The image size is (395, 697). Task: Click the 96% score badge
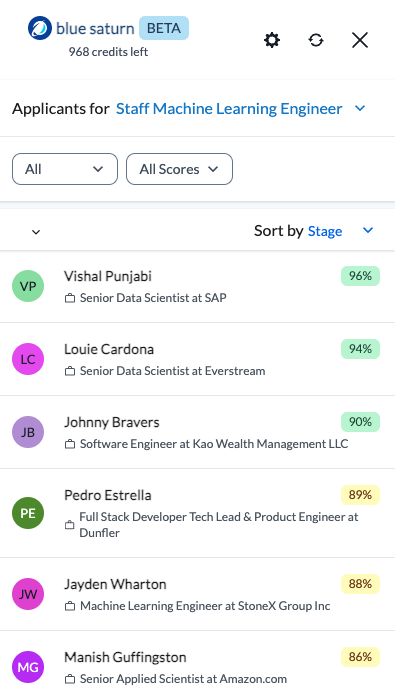(x=360, y=276)
